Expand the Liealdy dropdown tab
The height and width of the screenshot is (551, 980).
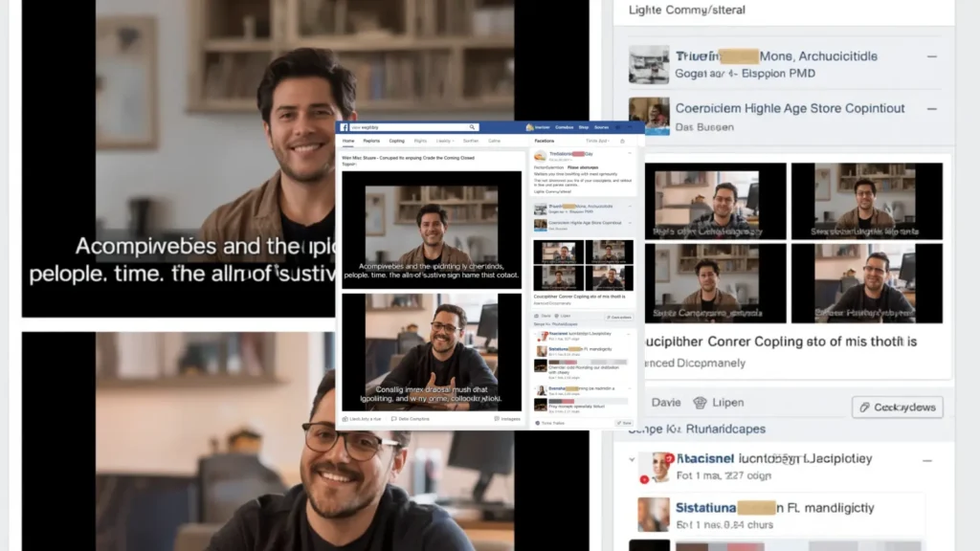click(x=445, y=142)
